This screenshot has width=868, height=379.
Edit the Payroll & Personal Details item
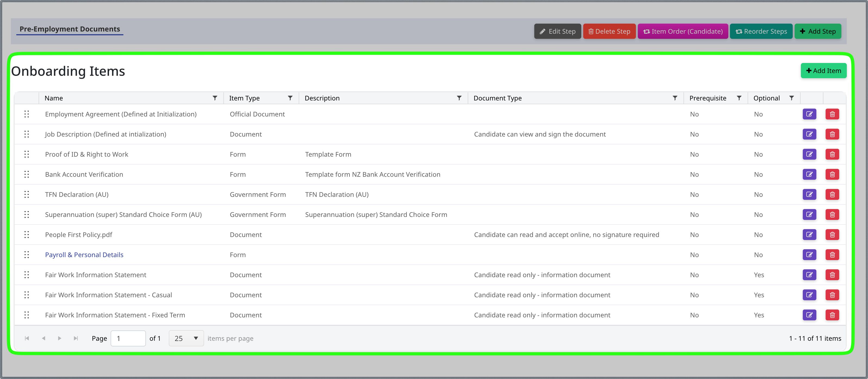[x=809, y=255]
